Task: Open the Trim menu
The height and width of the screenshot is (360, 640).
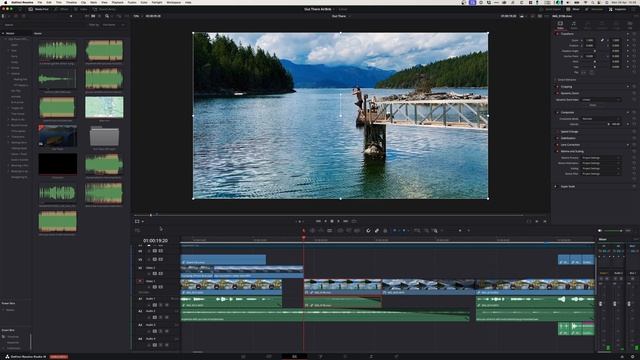Action: tap(59, 2)
